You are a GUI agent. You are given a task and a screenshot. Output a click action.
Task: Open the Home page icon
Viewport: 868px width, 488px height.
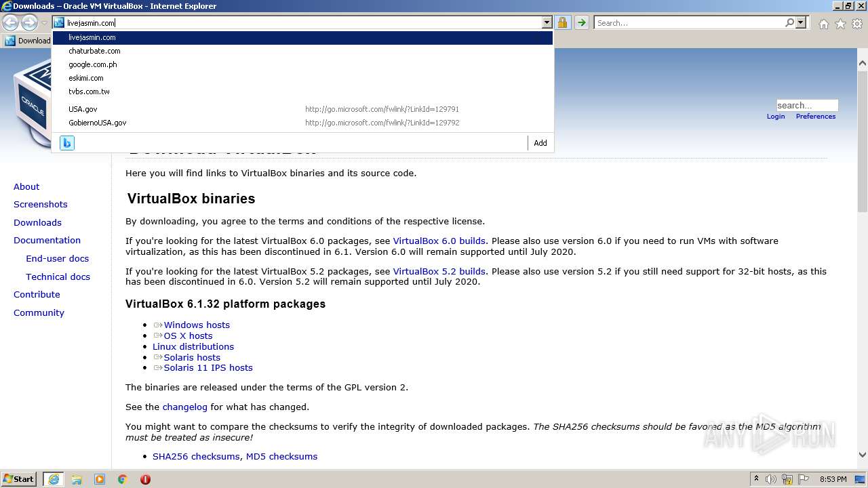point(823,24)
